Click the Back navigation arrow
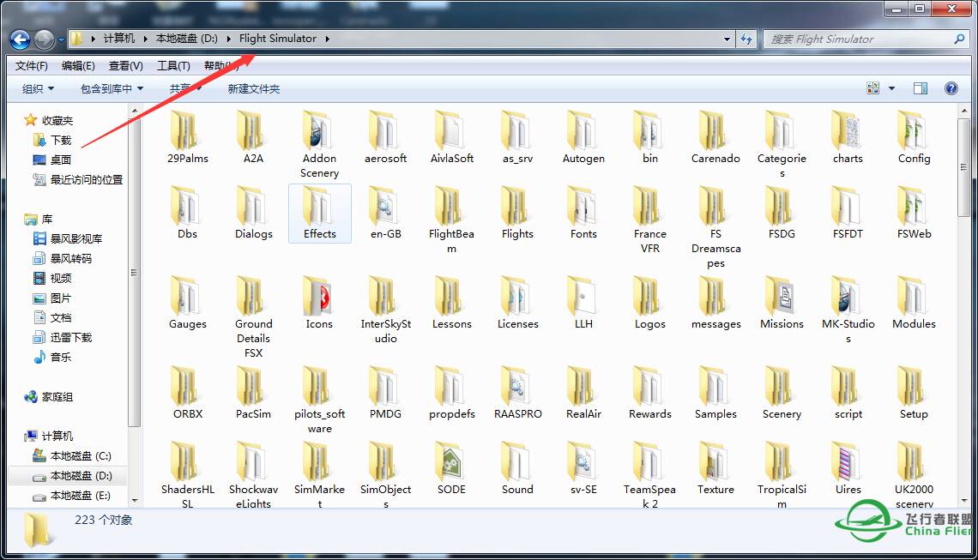Image resolution: width=978 pixels, height=560 pixels. click(21, 39)
